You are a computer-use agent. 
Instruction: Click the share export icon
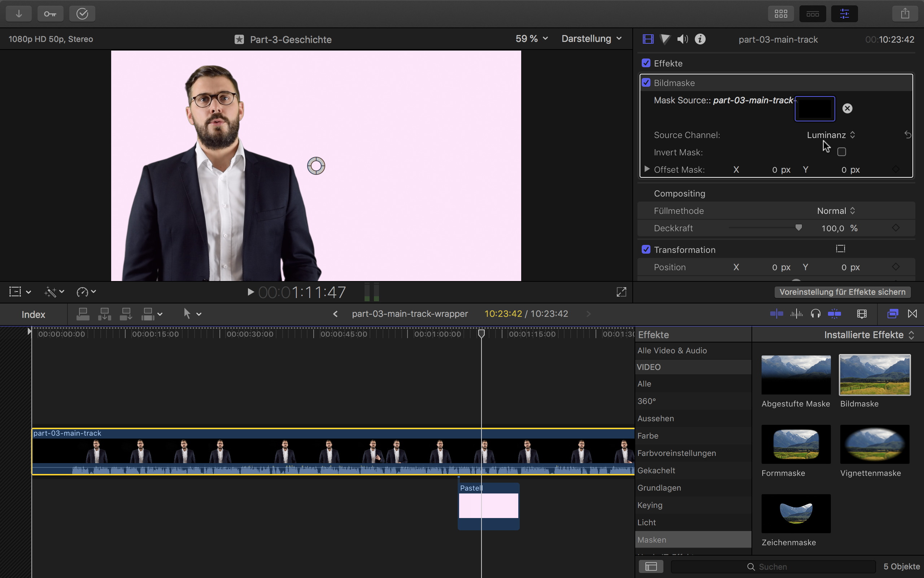pyautogui.click(x=905, y=14)
